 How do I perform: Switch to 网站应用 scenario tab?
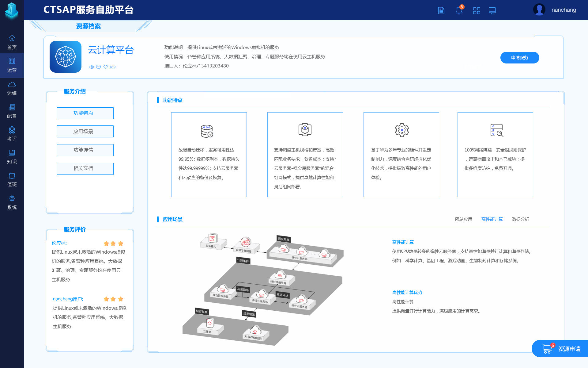pyautogui.click(x=463, y=219)
